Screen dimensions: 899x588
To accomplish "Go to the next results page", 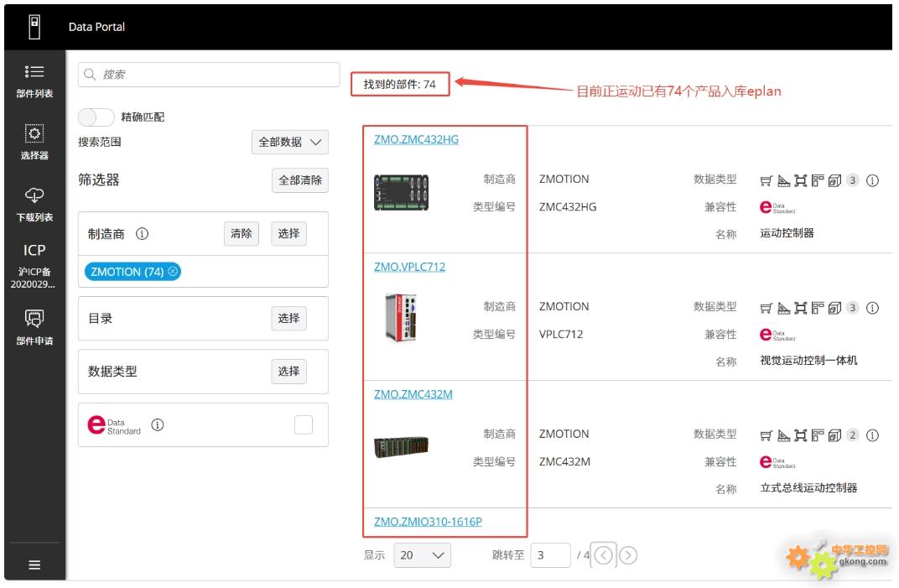I will coord(628,555).
